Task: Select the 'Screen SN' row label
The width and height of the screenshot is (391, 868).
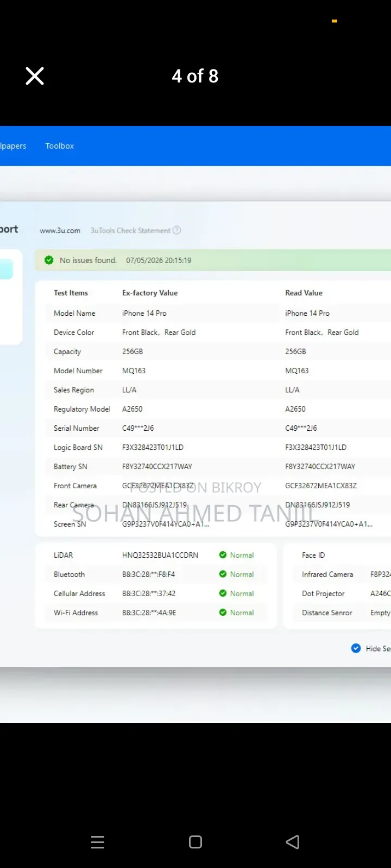Action: coord(70,524)
